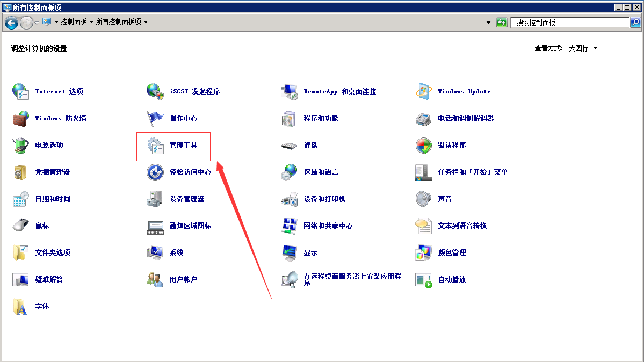Open the 大图标 view mode dropdown

click(x=583, y=48)
